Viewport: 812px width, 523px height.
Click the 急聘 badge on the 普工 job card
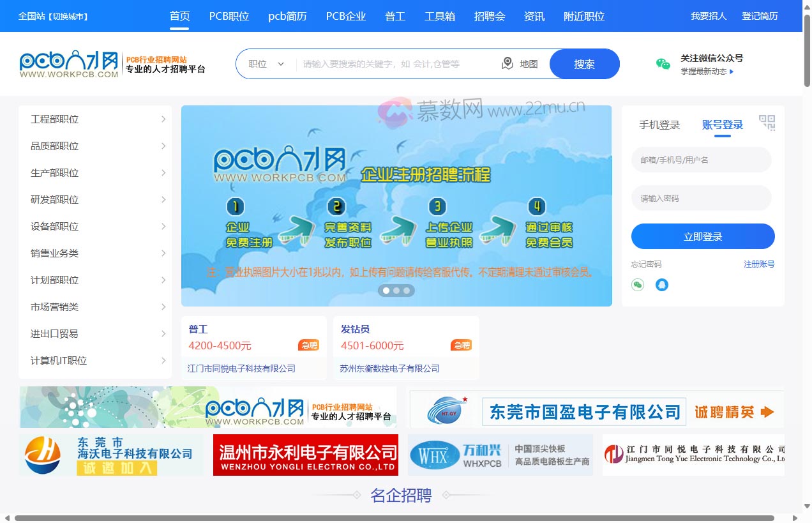click(308, 345)
